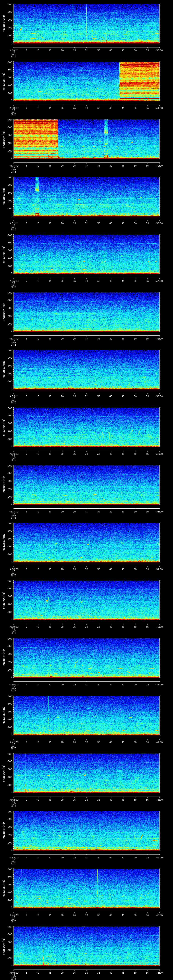
Task: Select the spectrogram panel starting at 4:44:00
Action: coord(86,889)
